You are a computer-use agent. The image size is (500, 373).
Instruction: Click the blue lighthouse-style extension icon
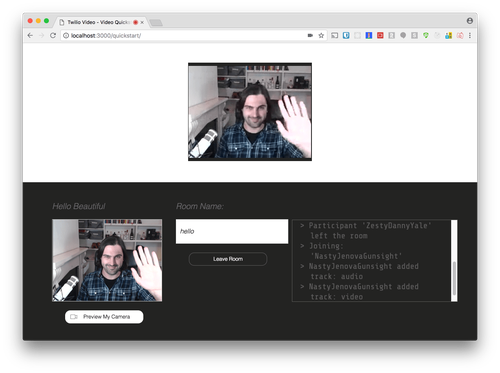click(x=369, y=35)
